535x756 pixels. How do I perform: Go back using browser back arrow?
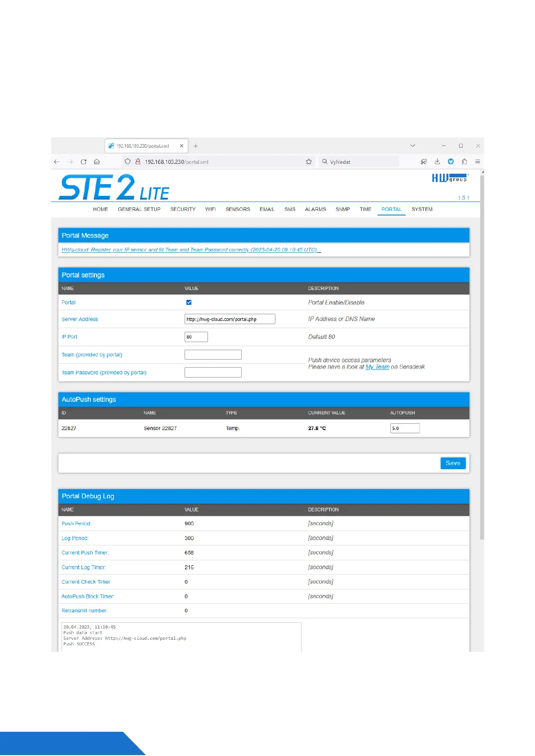[x=57, y=162]
